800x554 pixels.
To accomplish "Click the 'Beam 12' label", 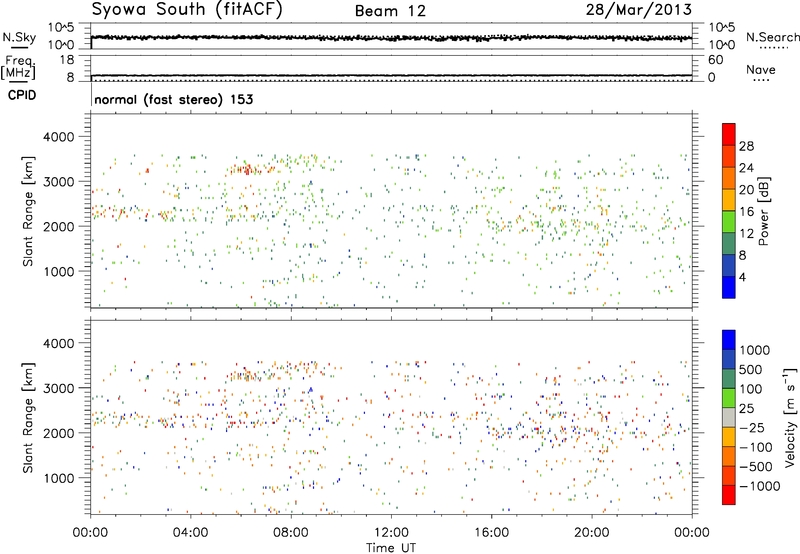I will tap(390, 11).
